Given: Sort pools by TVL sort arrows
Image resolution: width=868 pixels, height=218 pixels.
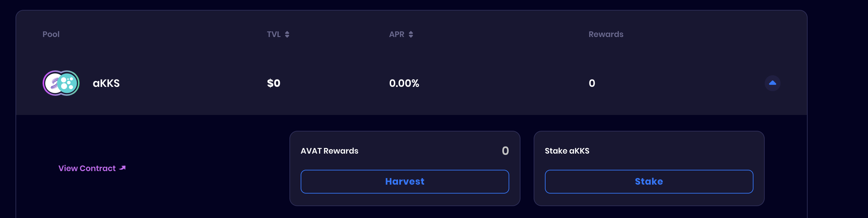Looking at the screenshot, I should click(287, 34).
